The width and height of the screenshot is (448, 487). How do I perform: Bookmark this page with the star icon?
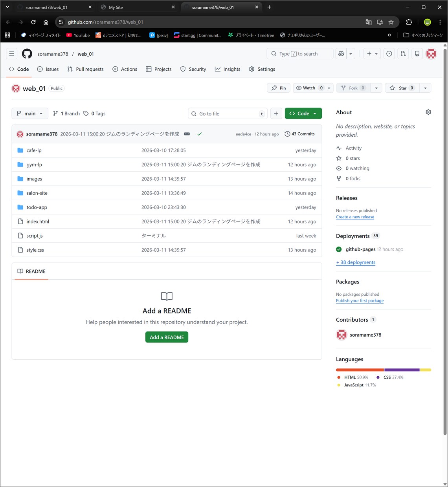click(x=391, y=22)
